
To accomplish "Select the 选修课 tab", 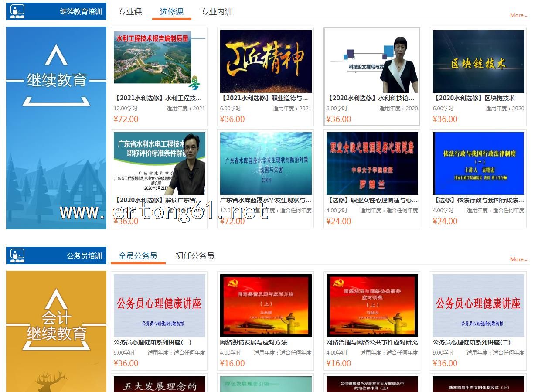I will 171,12.
